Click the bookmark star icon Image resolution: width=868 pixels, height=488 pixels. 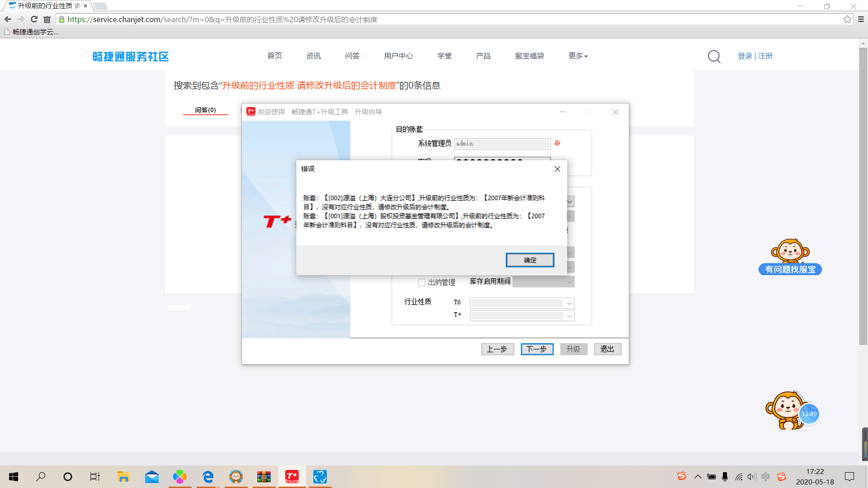coord(847,19)
